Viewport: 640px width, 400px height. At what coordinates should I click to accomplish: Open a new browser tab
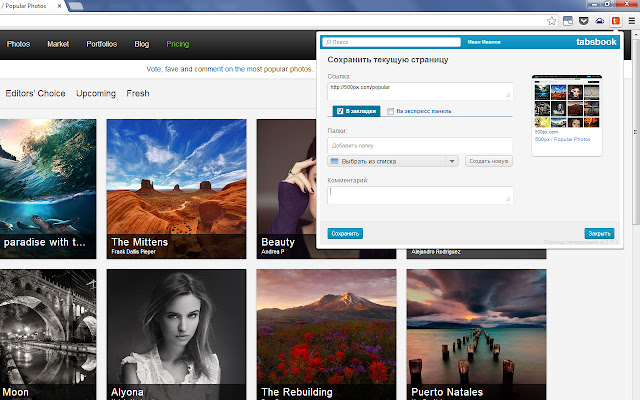click(76, 6)
